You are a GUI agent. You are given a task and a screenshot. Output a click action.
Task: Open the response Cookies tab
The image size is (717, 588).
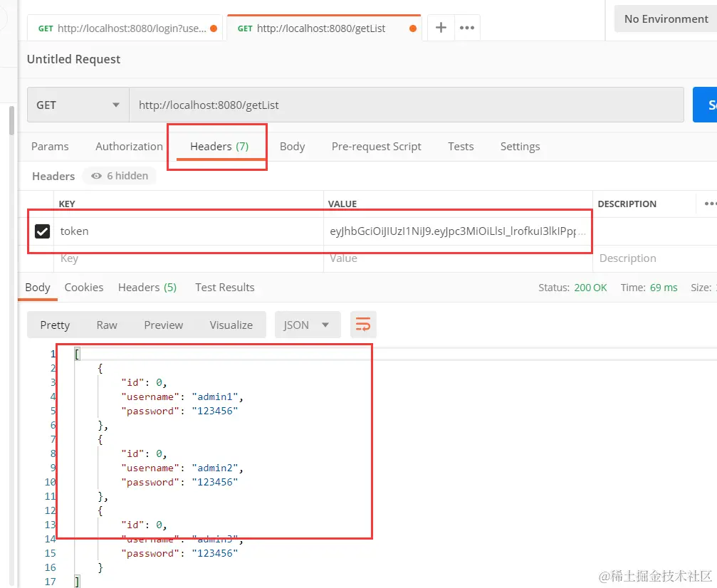[x=84, y=288]
